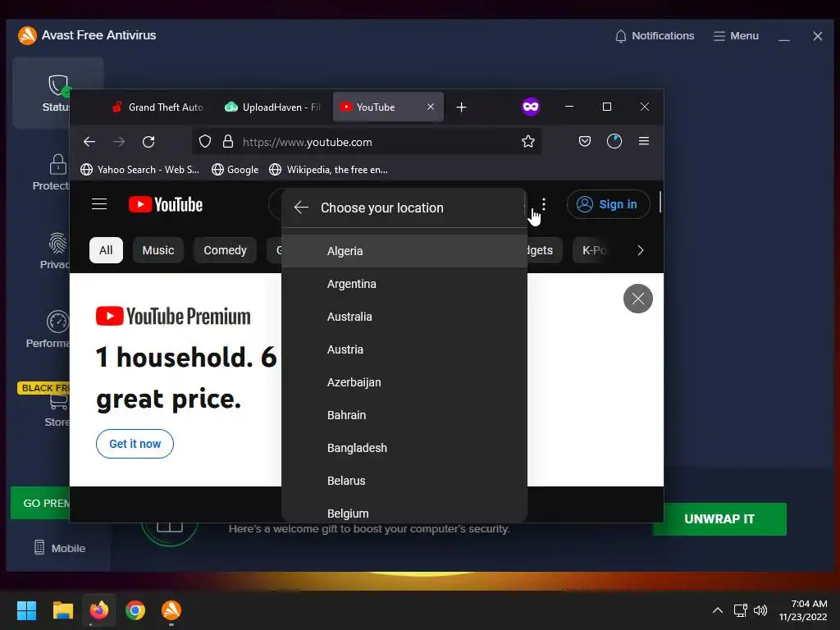This screenshot has height=630, width=840.
Task: Select Belarus as location
Action: (x=404, y=481)
